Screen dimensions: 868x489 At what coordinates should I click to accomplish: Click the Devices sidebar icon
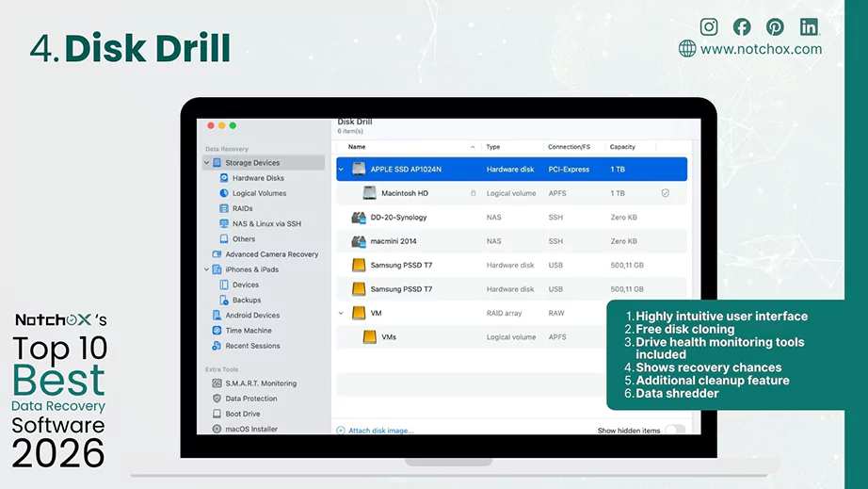point(224,285)
